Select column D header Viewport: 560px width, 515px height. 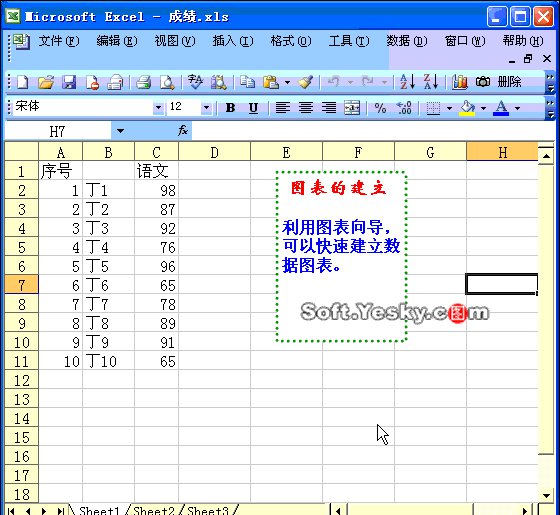pyautogui.click(x=214, y=152)
